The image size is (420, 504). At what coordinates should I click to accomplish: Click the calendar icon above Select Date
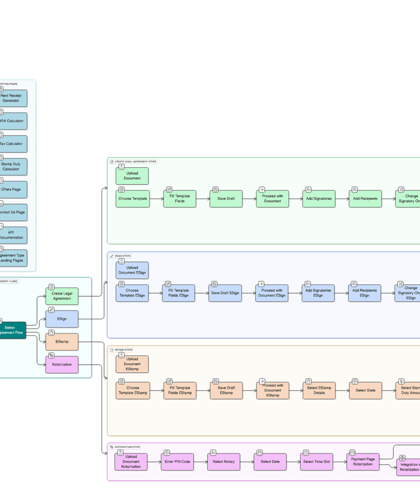click(x=260, y=453)
